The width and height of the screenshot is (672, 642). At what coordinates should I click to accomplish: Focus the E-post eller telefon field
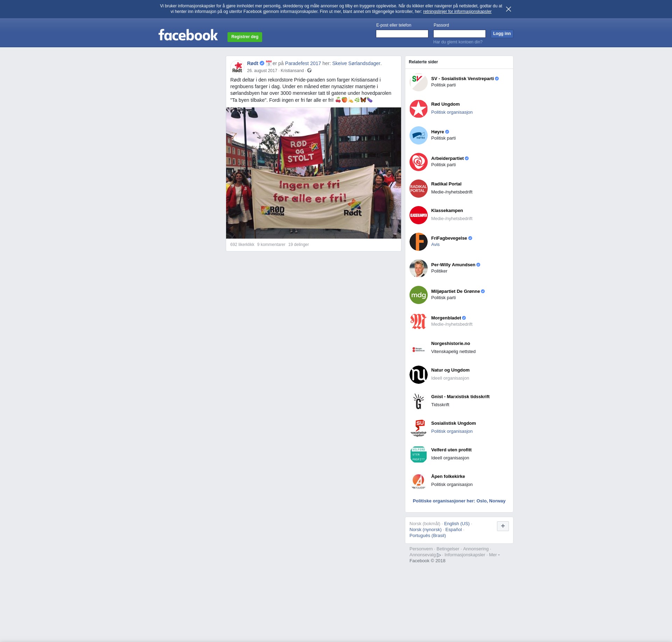pos(402,34)
